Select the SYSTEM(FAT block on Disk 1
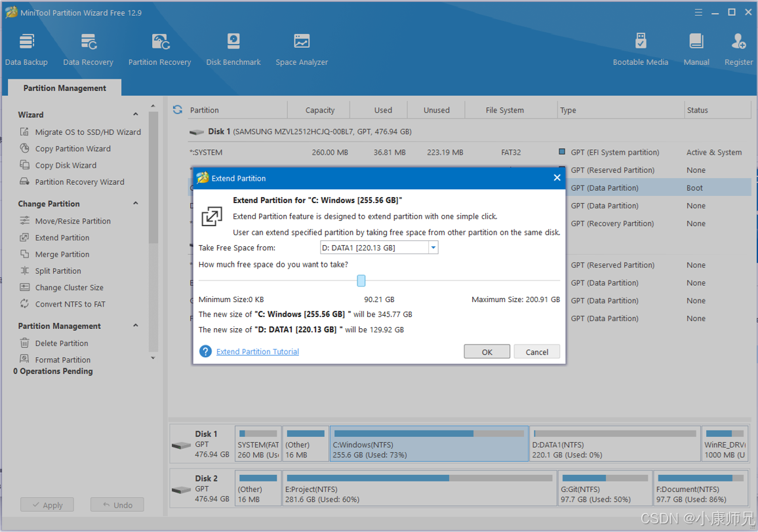This screenshot has height=532, width=758. click(258, 444)
